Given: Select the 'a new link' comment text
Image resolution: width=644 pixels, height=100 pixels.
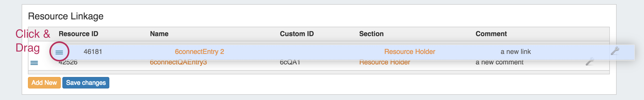Looking at the screenshot, I should pos(516,52).
